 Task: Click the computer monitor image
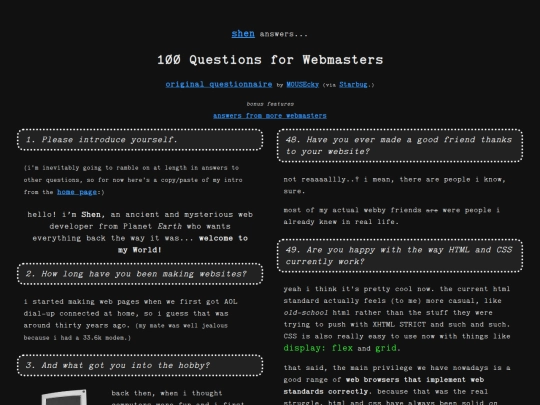click(x=64, y=397)
